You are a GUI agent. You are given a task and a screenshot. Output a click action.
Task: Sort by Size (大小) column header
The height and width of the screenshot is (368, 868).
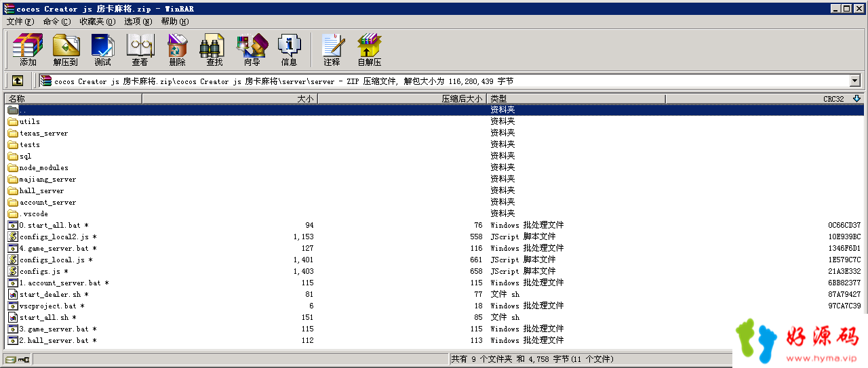230,99
